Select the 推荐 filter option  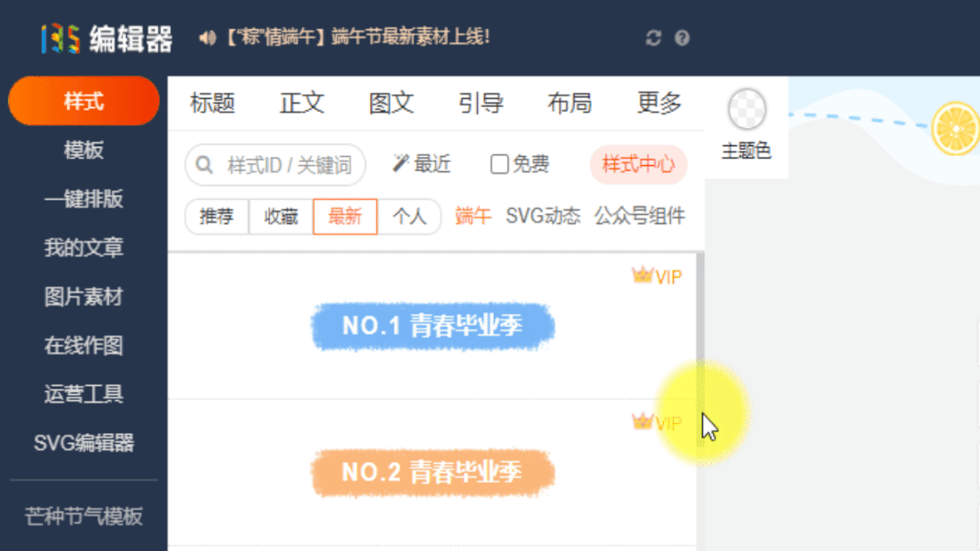coord(216,217)
